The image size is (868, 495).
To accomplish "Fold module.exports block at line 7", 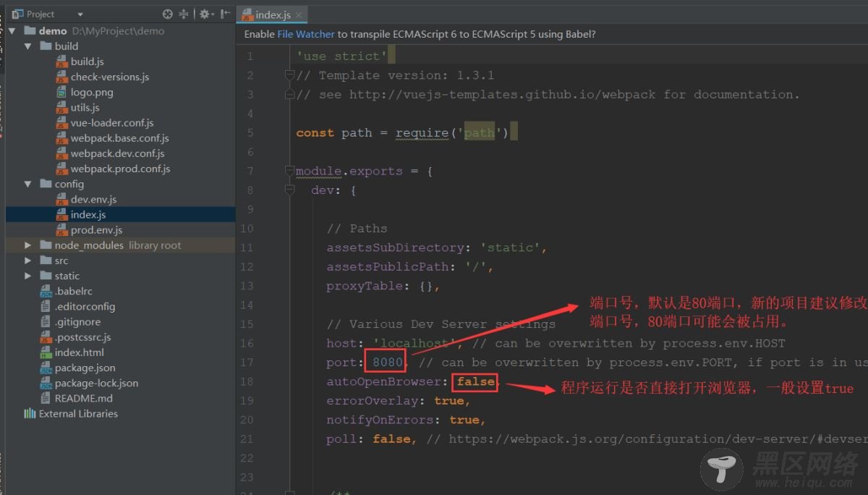I will 290,172.
